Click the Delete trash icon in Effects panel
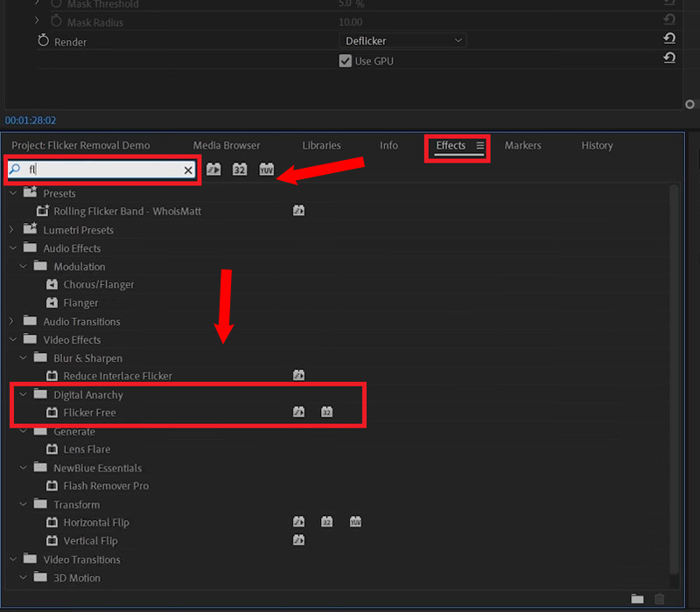 click(660, 599)
